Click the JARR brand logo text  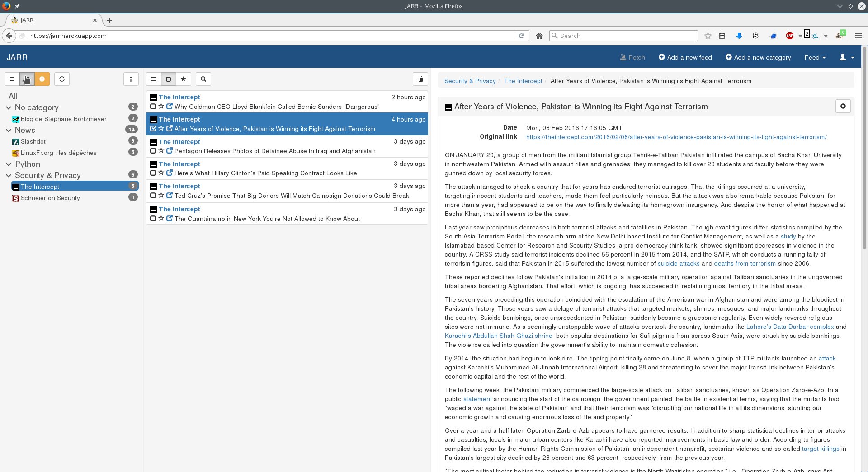tap(17, 57)
